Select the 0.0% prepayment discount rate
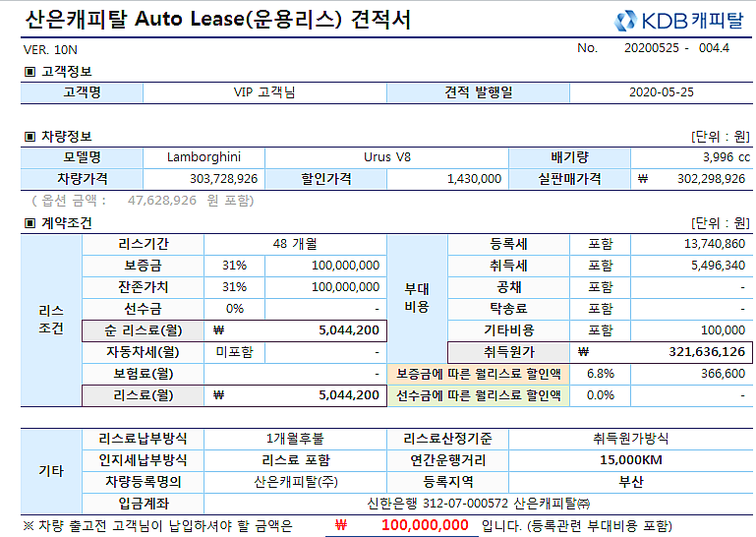Screen dimensions: 756x537 tap(601, 395)
